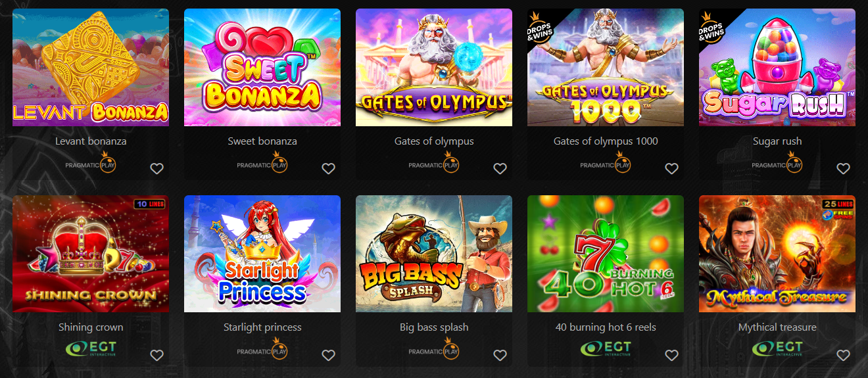Click heart icon for Big bass splash
This screenshot has height=378, width=868.
tap(500, 355)
